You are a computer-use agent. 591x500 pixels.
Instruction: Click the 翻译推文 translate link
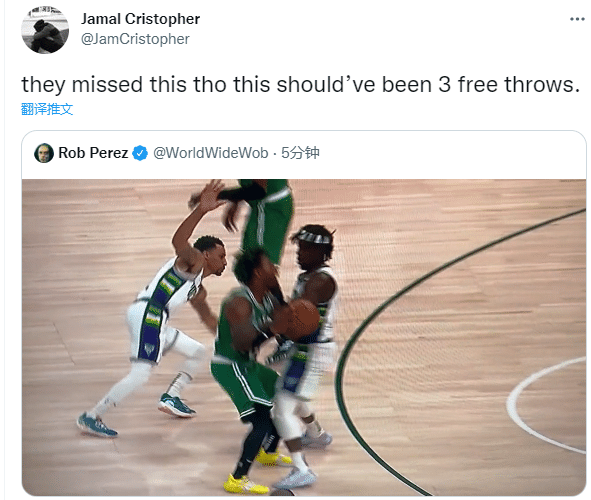coord(47,109)
